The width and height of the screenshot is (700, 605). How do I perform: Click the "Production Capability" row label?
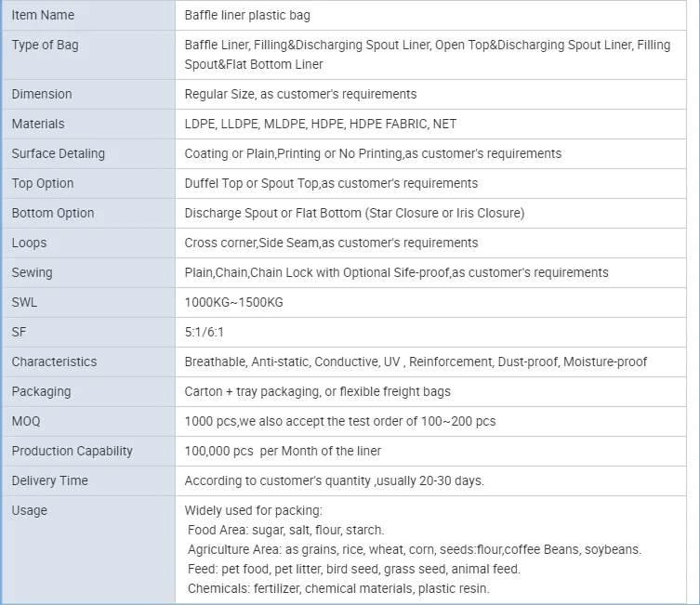[73, 451]
